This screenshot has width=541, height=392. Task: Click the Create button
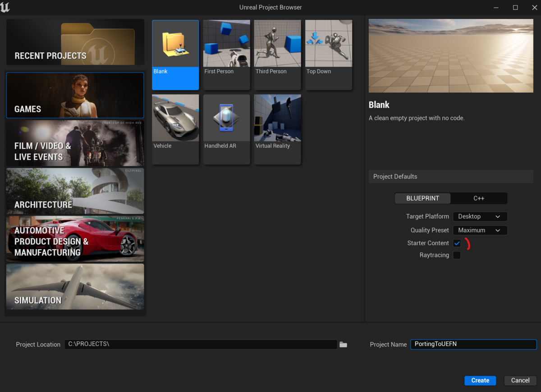point(480,380)
